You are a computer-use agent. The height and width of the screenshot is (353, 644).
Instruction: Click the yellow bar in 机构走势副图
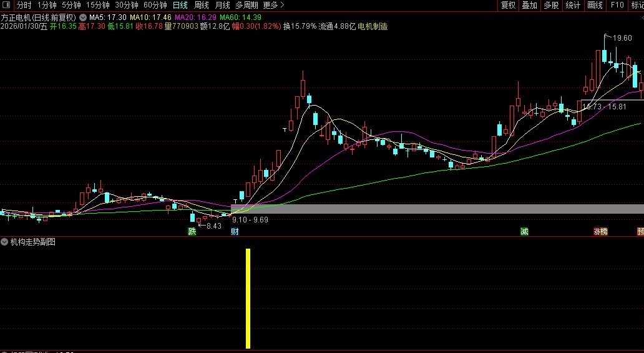pyautogui.click(x=248, y=298)
